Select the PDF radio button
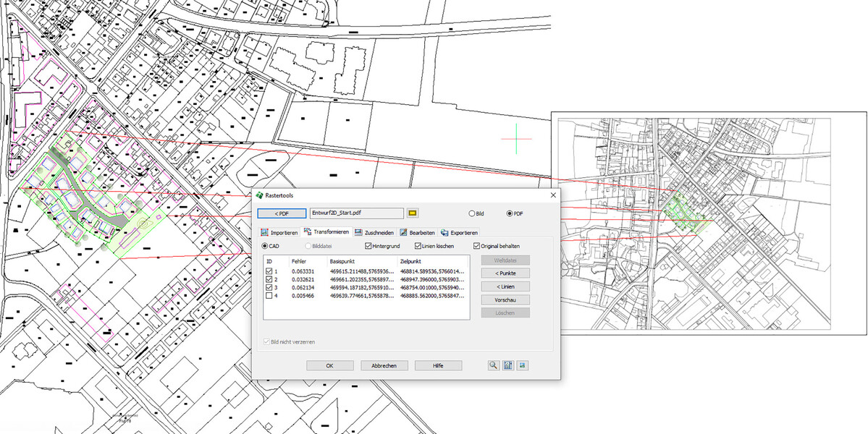This screenshot has width=868, height=434. pos(510,213)
